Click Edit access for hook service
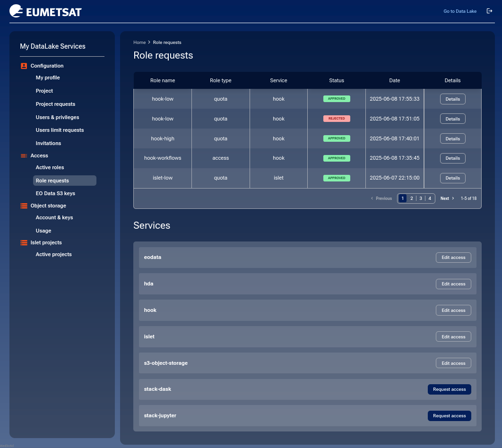Image resolution: width=502 pixels, height=448 pixels. tap(453, 310)
